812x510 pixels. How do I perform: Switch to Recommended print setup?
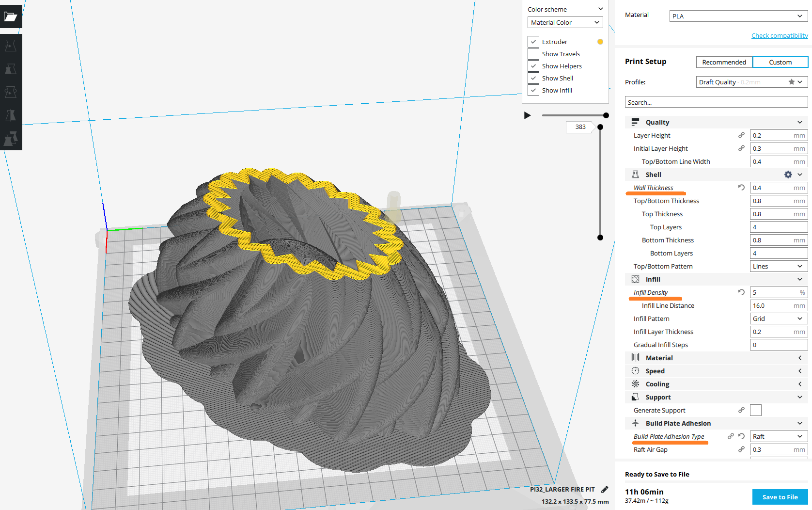click(x=724, y=62)
